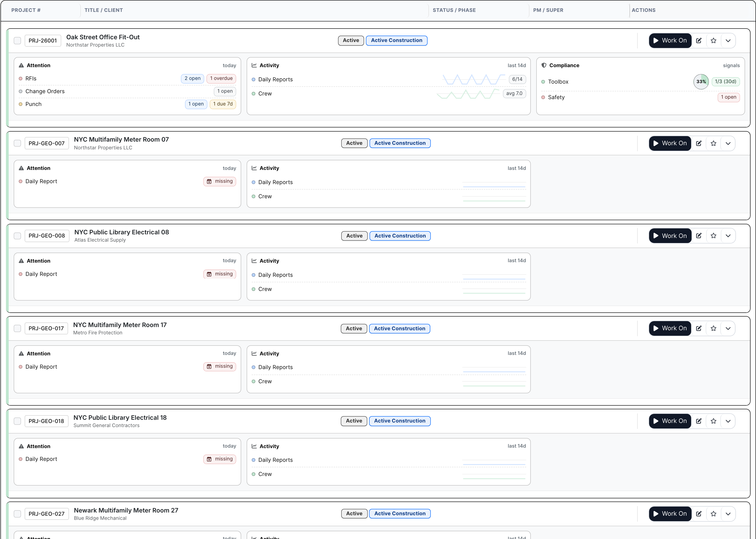Click the Crew sparkline in PRJ-26001
This screenshot has width=756, height=539.
click(x=468, y=94)
